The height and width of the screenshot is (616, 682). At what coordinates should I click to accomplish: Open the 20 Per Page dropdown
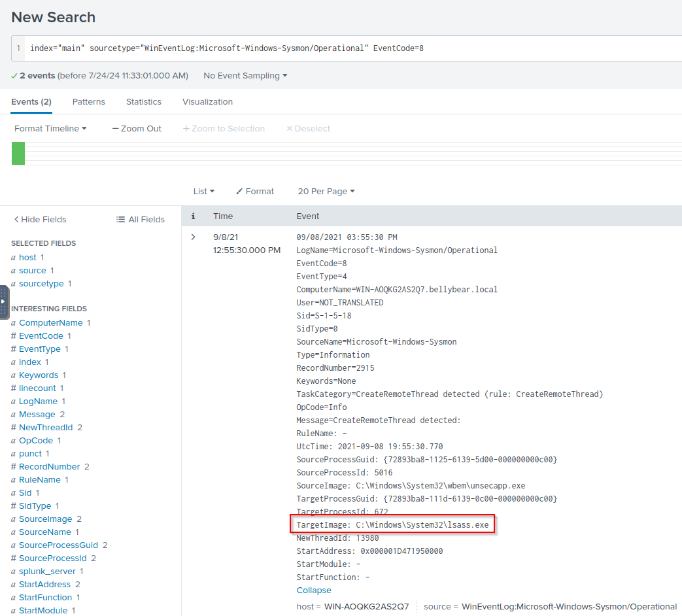click(x=326, y=192)
